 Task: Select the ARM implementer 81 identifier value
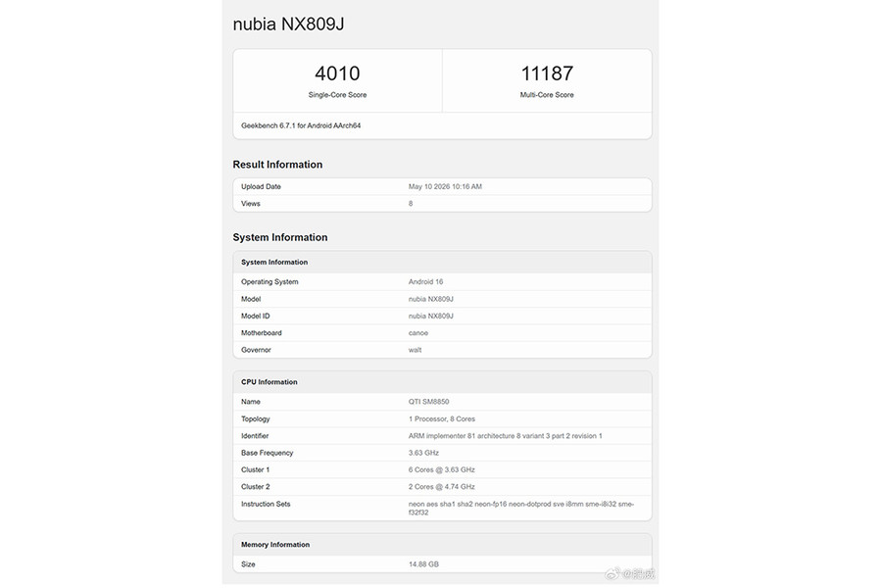(505, 435)
